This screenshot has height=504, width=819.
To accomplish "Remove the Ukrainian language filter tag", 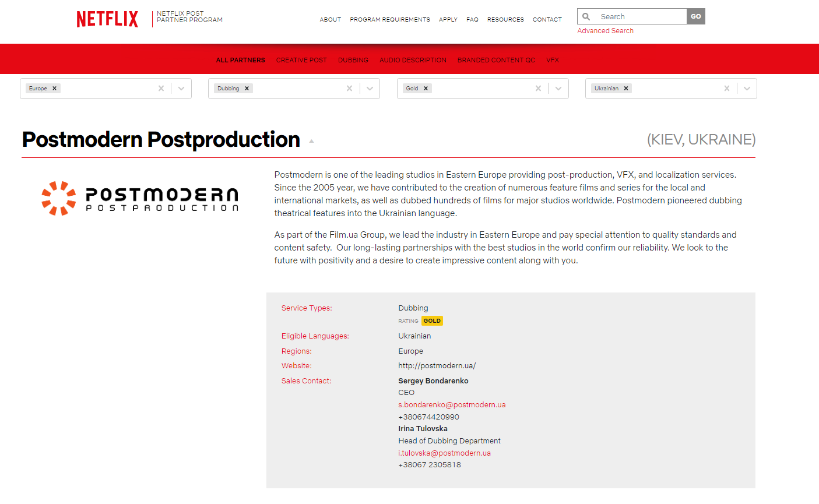I will pos(626,89).
